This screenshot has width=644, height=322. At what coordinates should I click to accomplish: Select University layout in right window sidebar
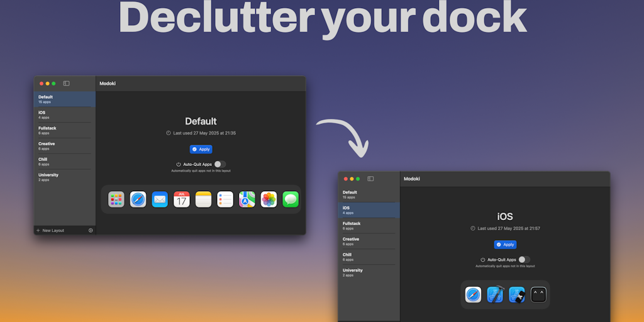pyautogui.click(x=369, y=272)
